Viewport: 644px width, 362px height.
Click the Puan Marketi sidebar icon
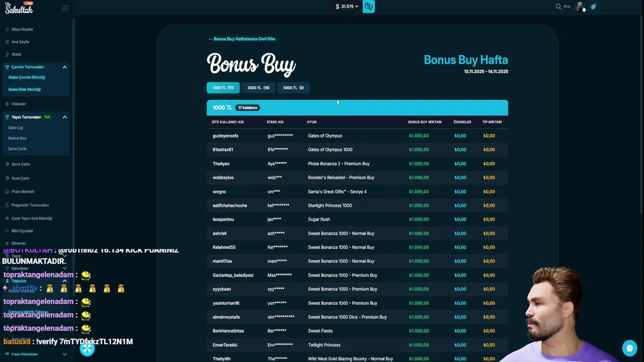tap(8, 192)
